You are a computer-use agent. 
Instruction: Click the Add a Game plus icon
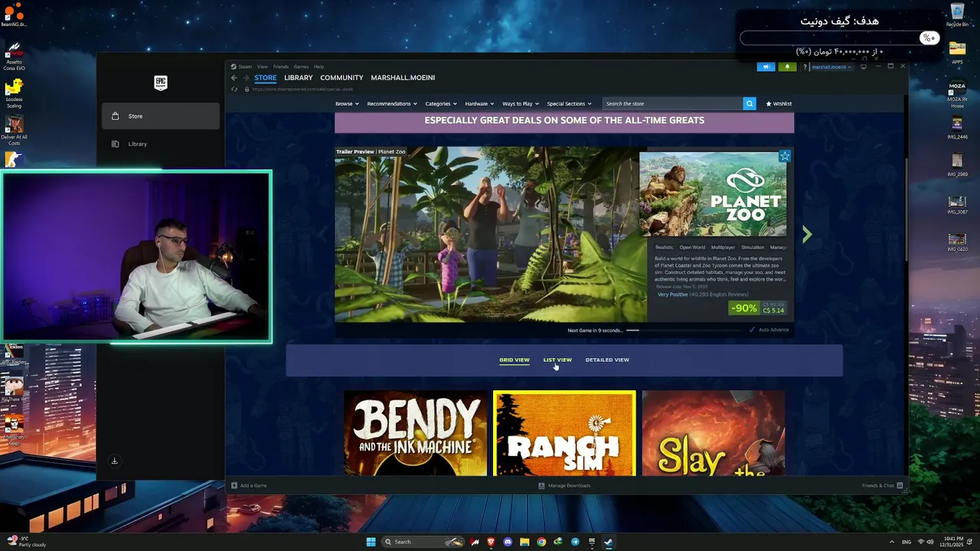tap(234, 485)
